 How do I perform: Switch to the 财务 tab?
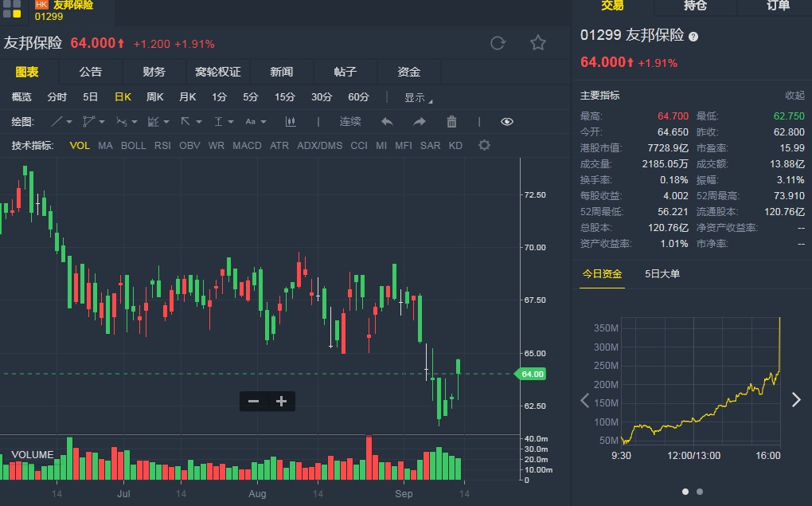coord(154,72)
